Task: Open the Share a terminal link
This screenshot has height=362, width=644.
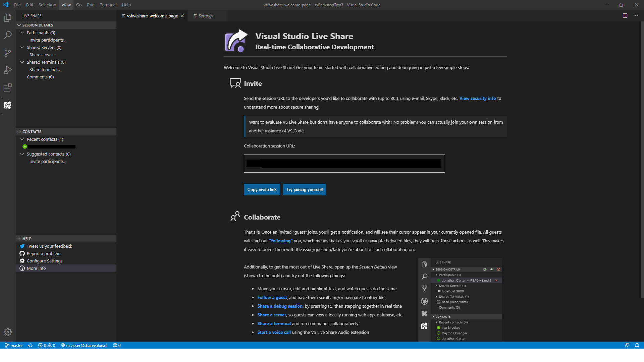Action: pyautogui.click(x=274, y=323)
